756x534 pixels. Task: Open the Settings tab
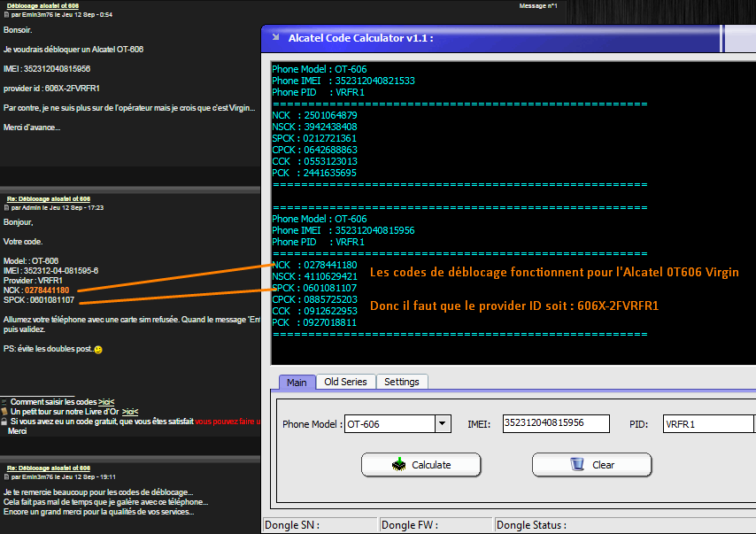tap(402, 382)
